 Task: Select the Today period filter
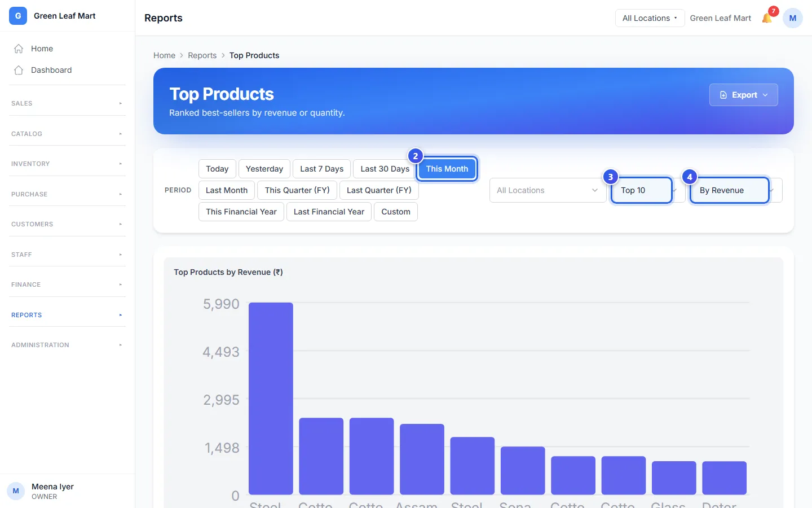pyautogui.click(x=217, y=169)
